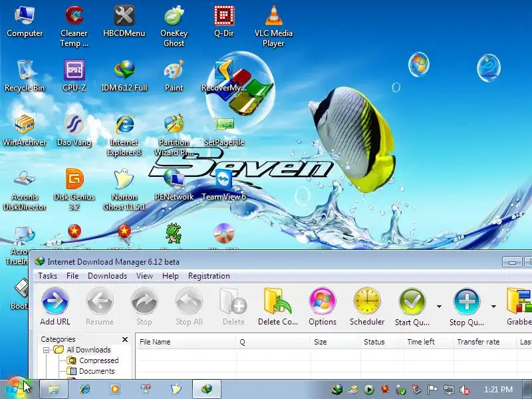Viewport: 532px width, 399px height.
Task: Open the Start Queue dropdown arrow
Action: tap(439, 307)
